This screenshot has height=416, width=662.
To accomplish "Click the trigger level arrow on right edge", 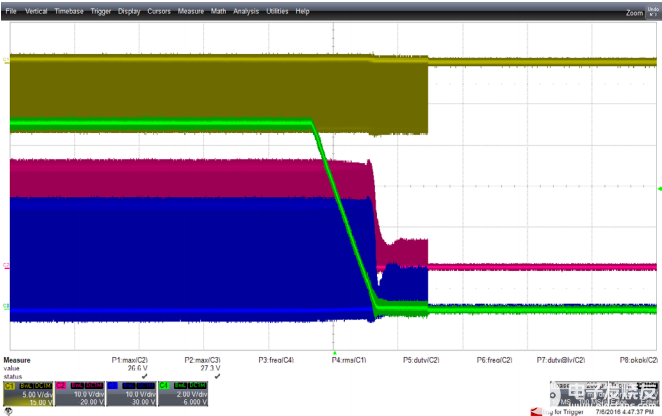I will 658,188.
